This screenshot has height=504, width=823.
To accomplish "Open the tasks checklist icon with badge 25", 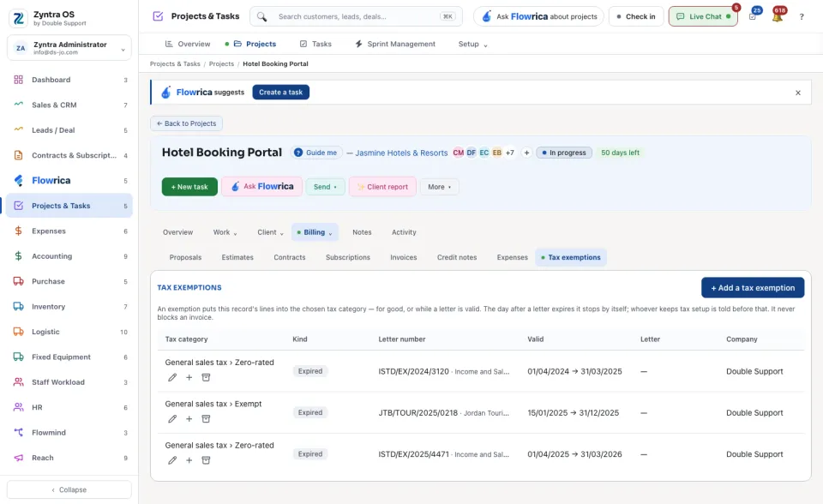I will 753,16.
